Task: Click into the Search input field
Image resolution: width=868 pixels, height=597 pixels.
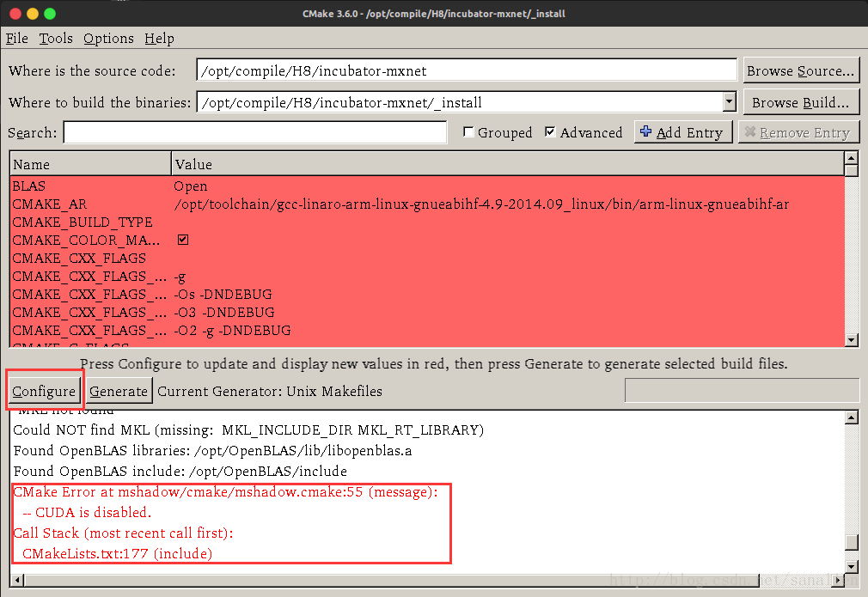Action: click(255, 132)
